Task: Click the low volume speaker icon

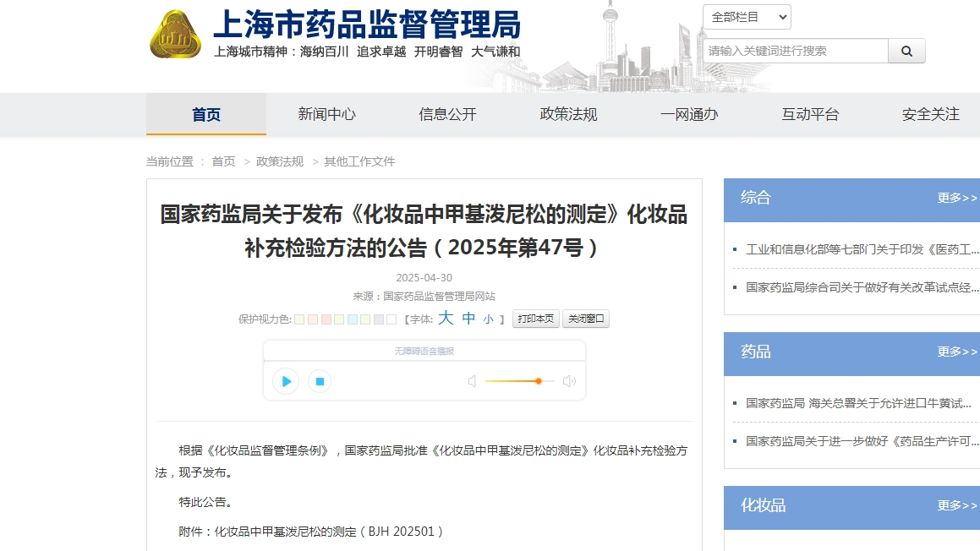Action: (472, 381)
